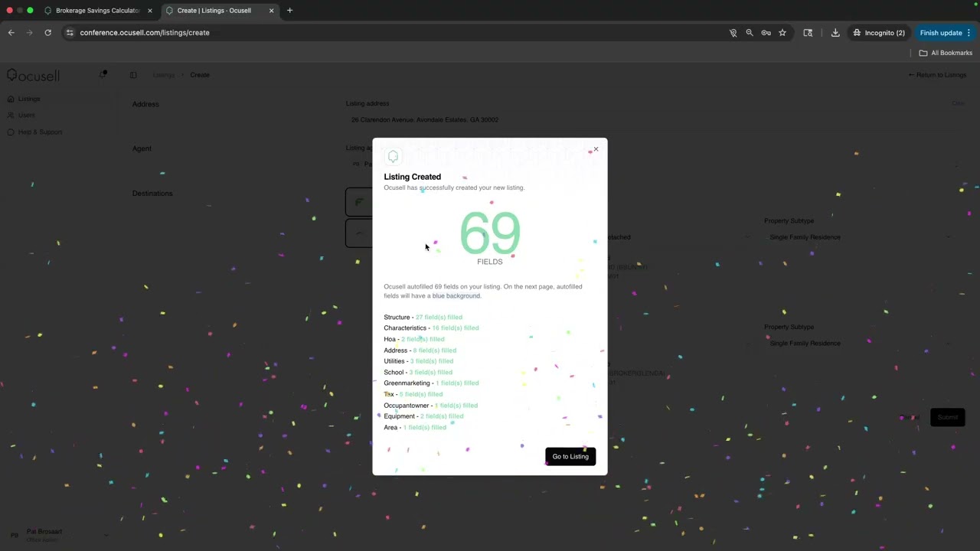
Task: Open Help & Support in the sidebar
Action: [x=40, y=132]
